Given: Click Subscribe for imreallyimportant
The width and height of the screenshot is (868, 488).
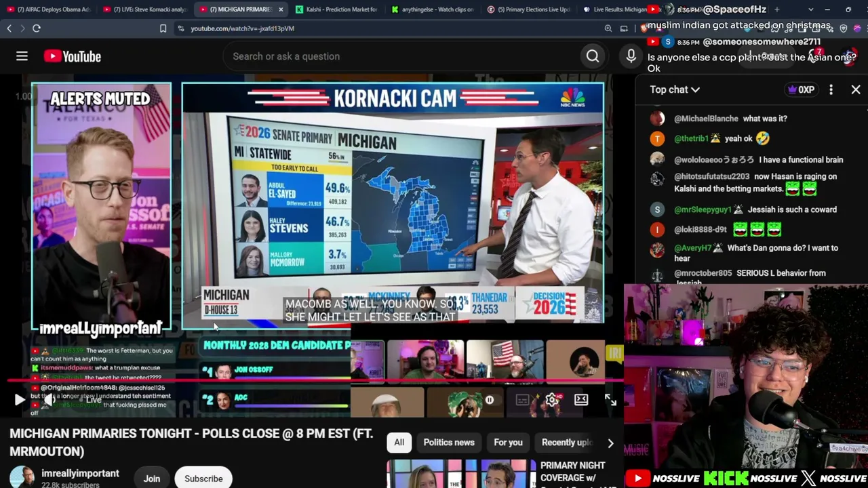Looking at the screenshot, I should pos(203,479).
